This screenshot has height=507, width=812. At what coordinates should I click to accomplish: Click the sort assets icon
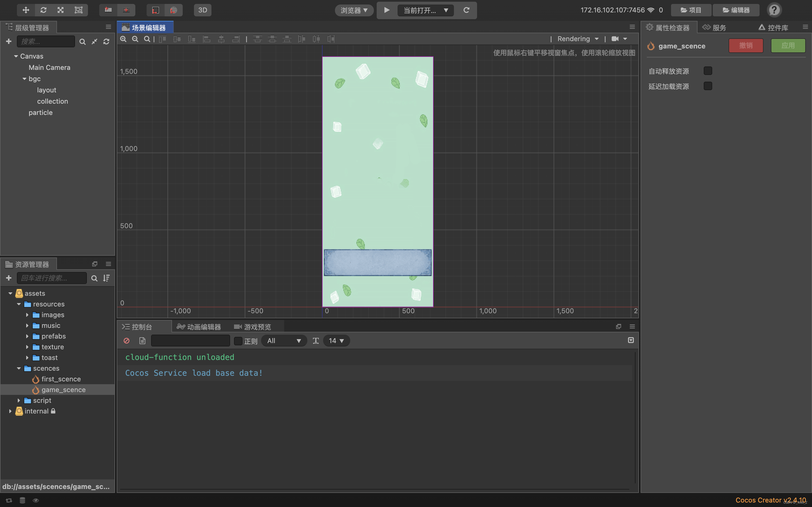(x=106, y=278)
